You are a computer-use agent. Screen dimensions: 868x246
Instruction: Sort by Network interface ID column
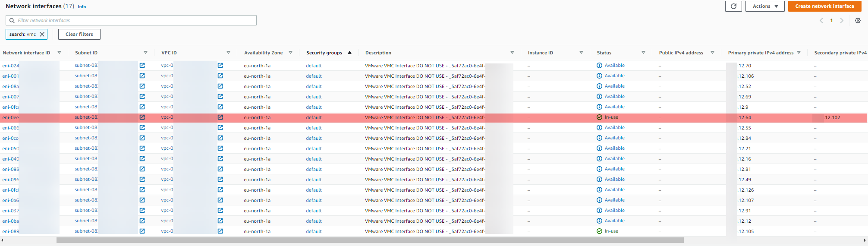click(26, 53)
